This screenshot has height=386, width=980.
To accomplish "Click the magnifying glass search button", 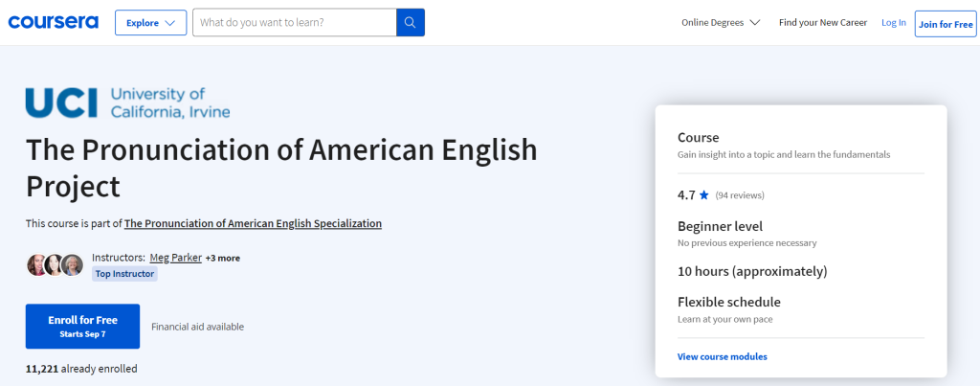I will point(411,23).
